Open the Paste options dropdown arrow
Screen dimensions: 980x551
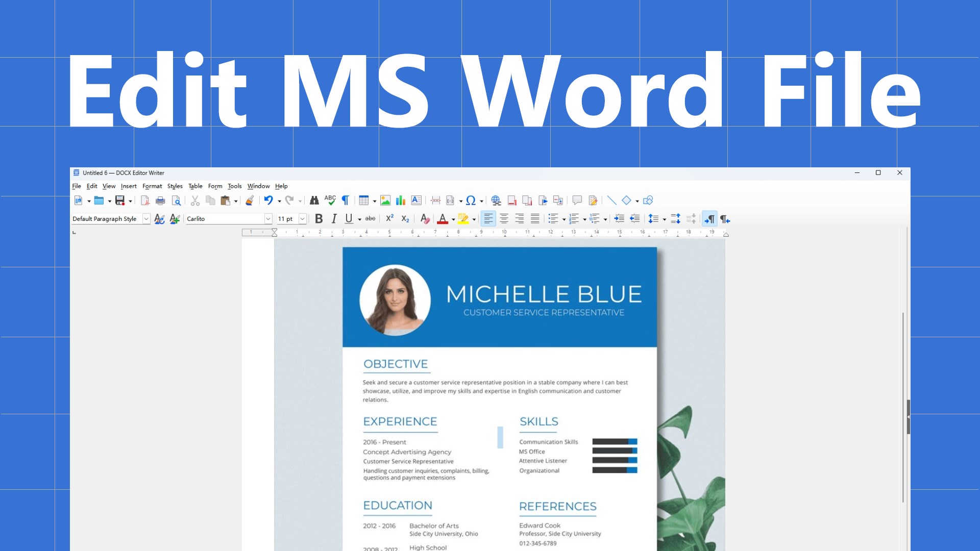(236, 201)
